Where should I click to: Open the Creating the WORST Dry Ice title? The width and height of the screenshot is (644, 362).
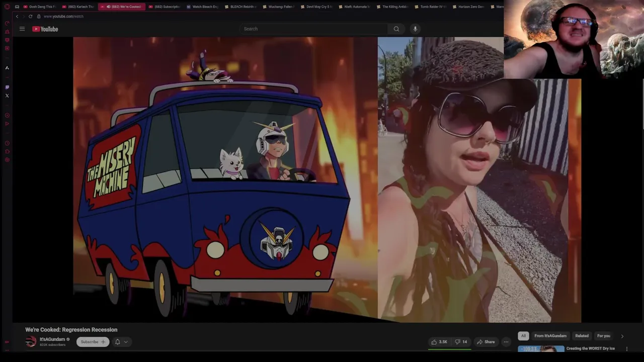coord(591,348)
